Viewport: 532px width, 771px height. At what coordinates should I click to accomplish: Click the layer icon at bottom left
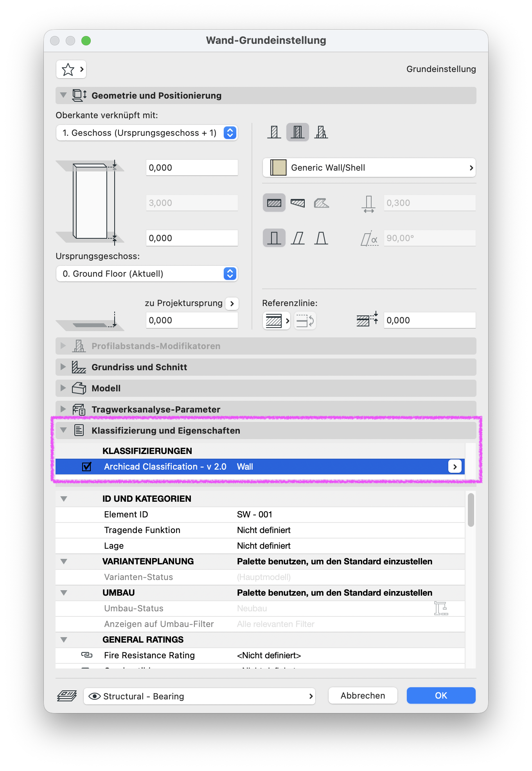point(67,696)
